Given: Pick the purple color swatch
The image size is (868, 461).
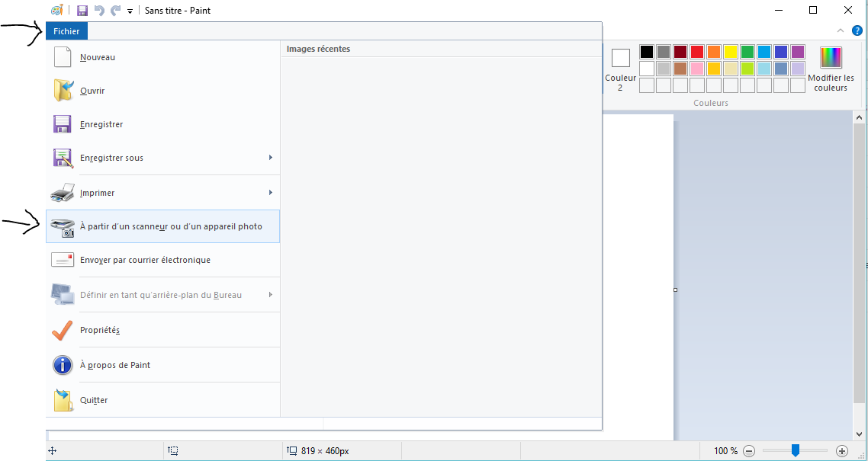Looking at the screenshot, I should (x=798, y=52).
